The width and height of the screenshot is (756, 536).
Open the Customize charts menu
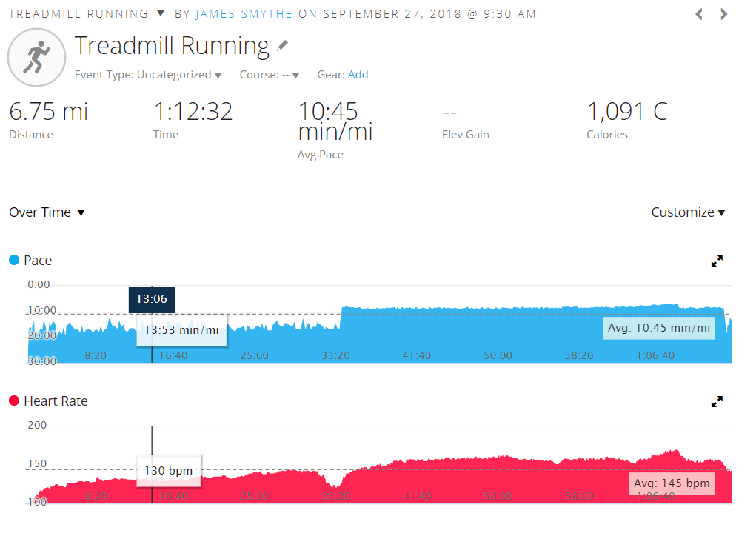(688, 212)
